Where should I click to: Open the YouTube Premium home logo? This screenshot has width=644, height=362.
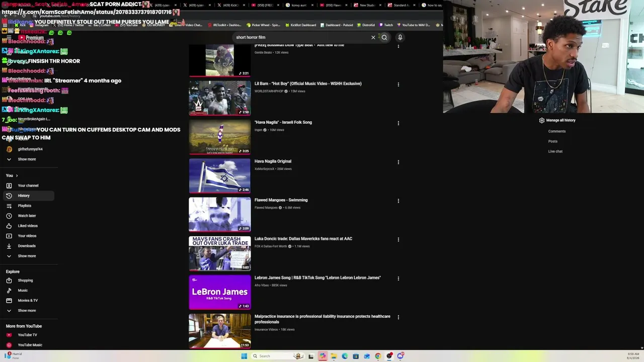pyautogui.click(x=31, y=38)
